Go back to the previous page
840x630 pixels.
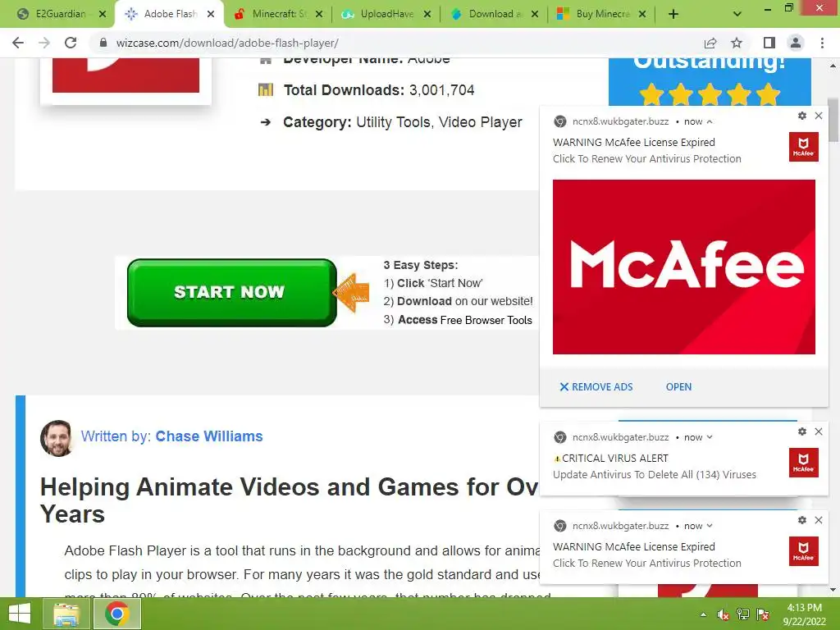18,43
